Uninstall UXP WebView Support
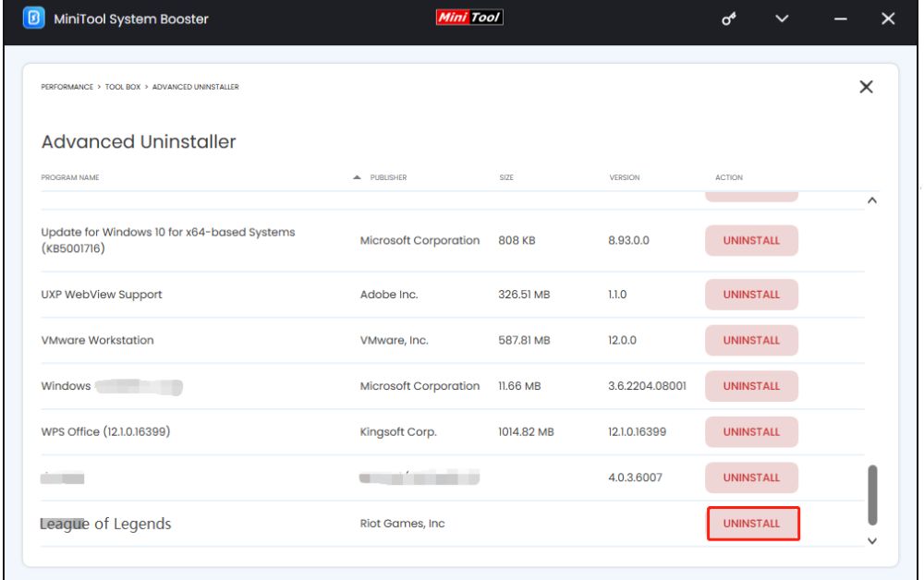The height and width of the screenshot is (580, 924). (x=751, y=295)
